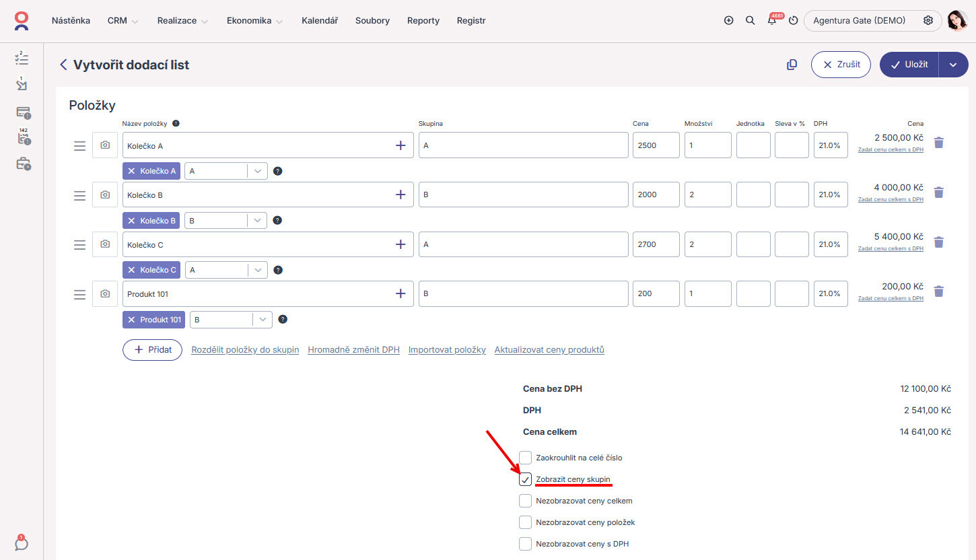Click the plus icon in Produkt 101 name field
This screenshot has width=976, height=560.
point(400,293)
